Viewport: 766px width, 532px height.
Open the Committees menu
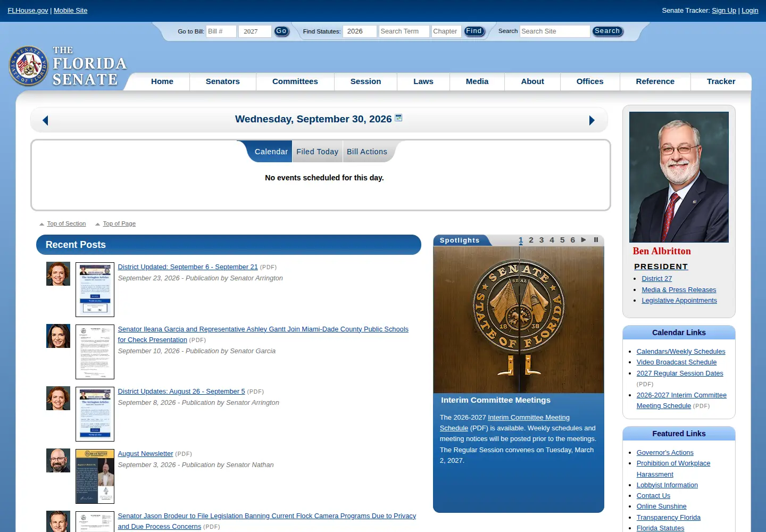(x=295, y=81)
